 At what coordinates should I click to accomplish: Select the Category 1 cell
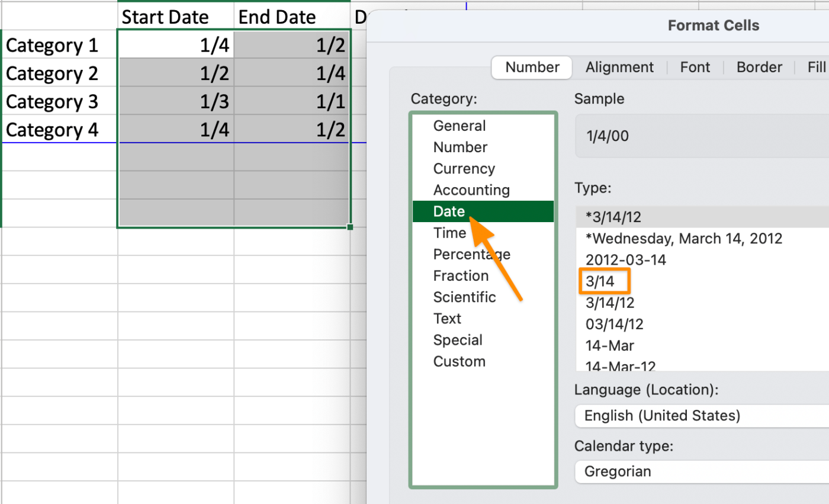[60, 45]
